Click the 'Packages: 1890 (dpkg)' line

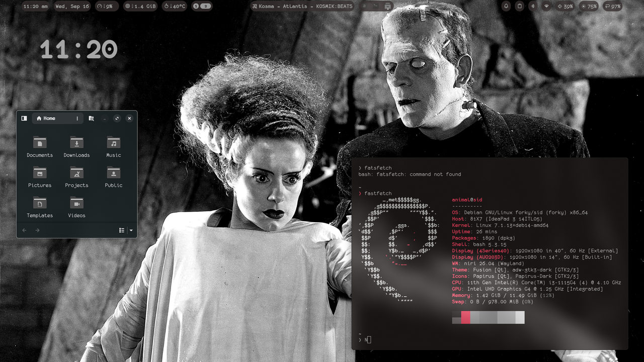[484, 238]
